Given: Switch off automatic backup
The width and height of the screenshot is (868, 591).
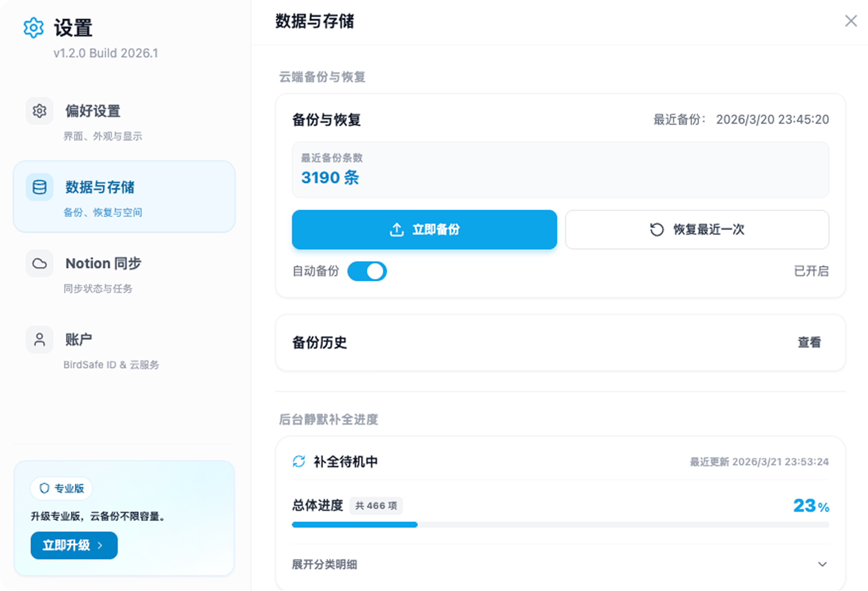Looking at the screenshot, I should [367, 271].
